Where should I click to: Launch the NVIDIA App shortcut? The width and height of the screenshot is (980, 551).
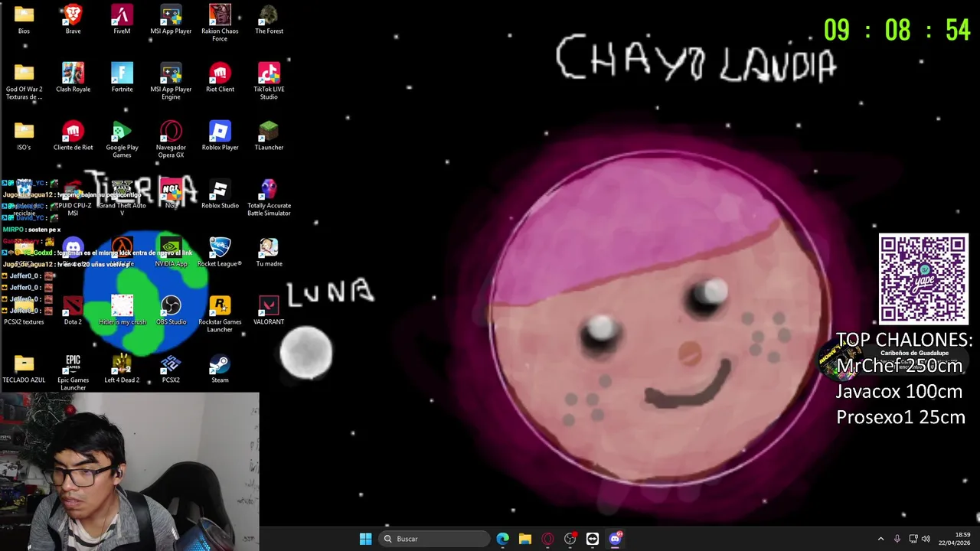(171, 253)
